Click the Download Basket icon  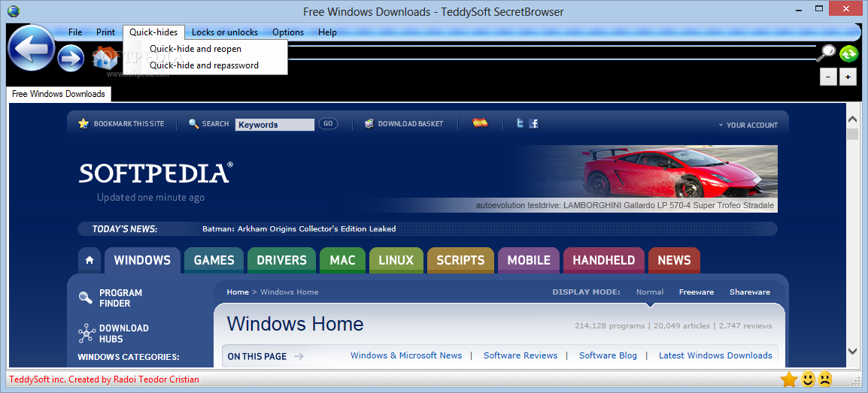tap(369, 124)
